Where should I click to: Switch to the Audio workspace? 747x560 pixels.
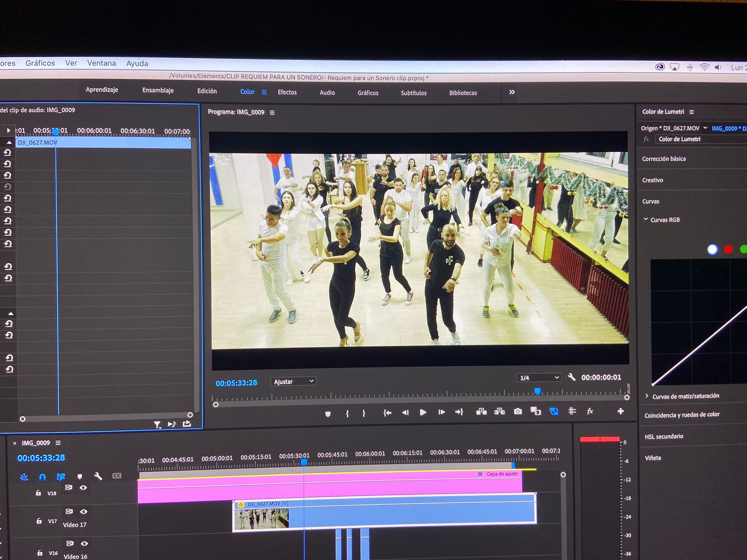(327, 93)
